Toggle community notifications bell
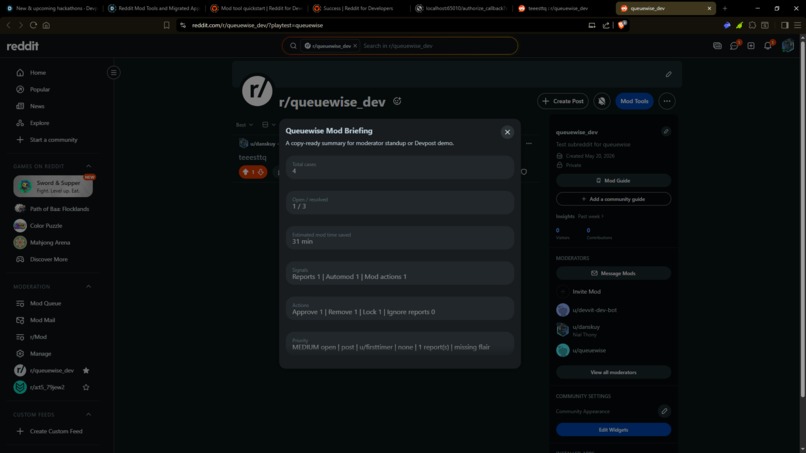806x453 pixels. (601, 101)
